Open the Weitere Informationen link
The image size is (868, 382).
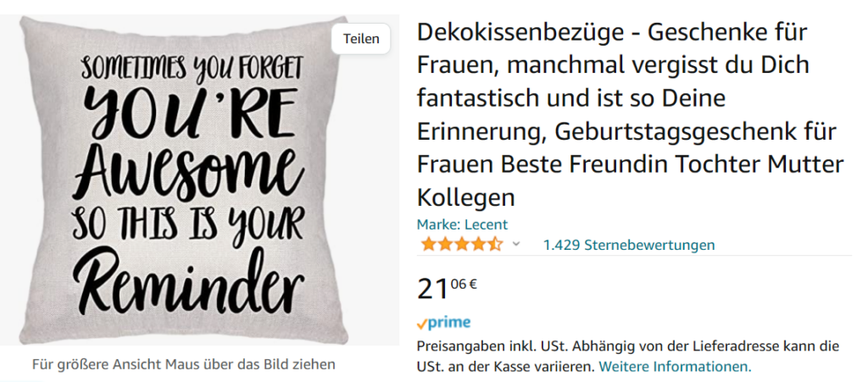pyautogui.click(x=676, y=367)
